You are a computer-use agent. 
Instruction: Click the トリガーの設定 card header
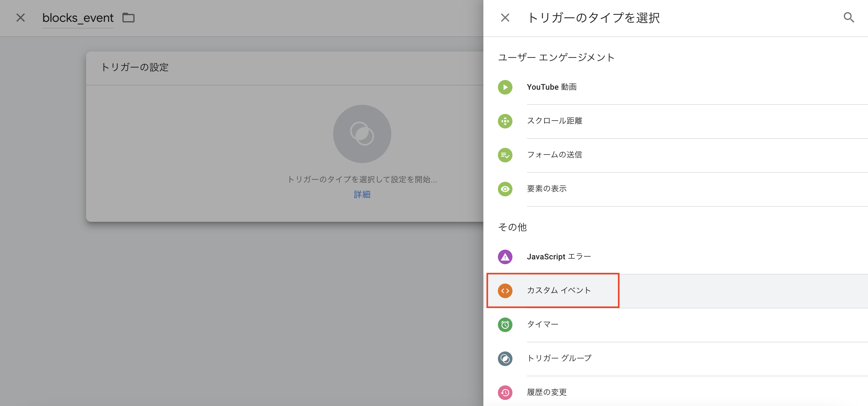tap(285, 68)
